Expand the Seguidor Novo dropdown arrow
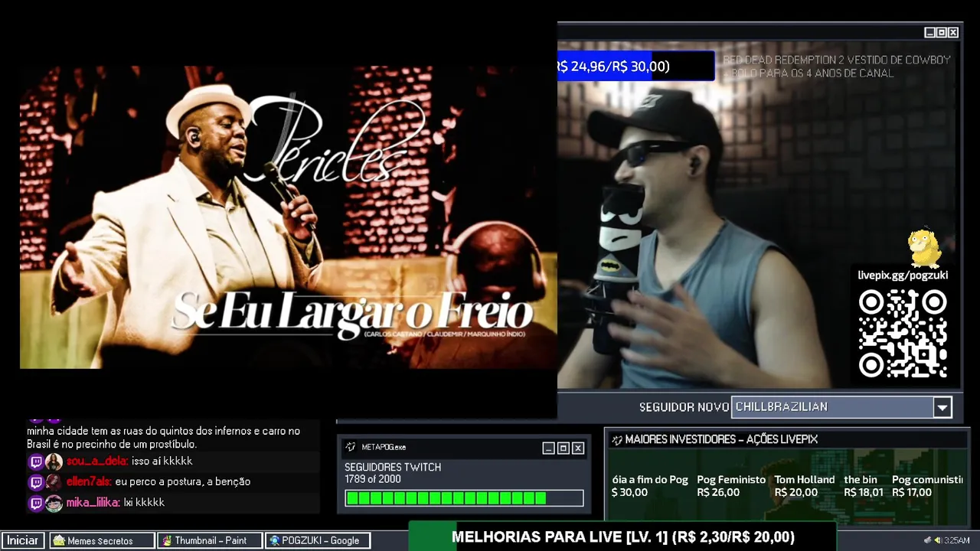The width and height of the screenshot is (980, 551). point(942,407)
